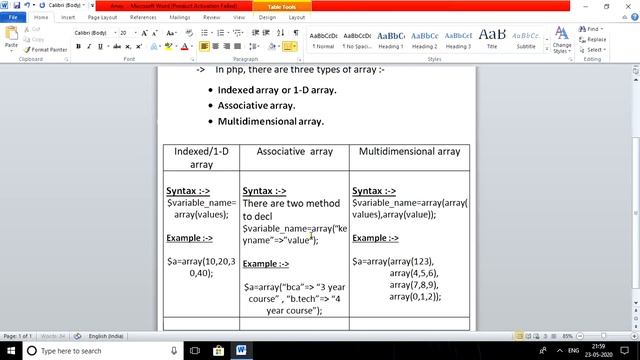Apply the Heading 2 style
The height and width of the screenshot is (360, 640).
click(424, 40)
